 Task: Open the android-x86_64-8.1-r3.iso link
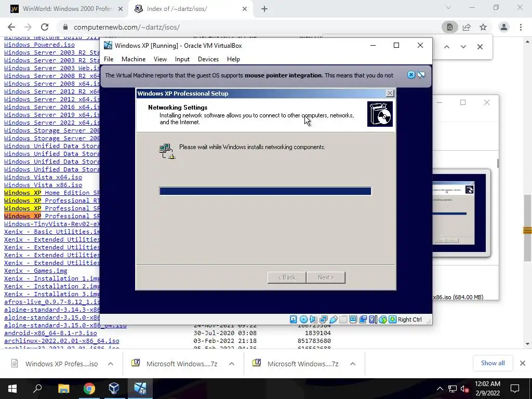click(50, 333)
